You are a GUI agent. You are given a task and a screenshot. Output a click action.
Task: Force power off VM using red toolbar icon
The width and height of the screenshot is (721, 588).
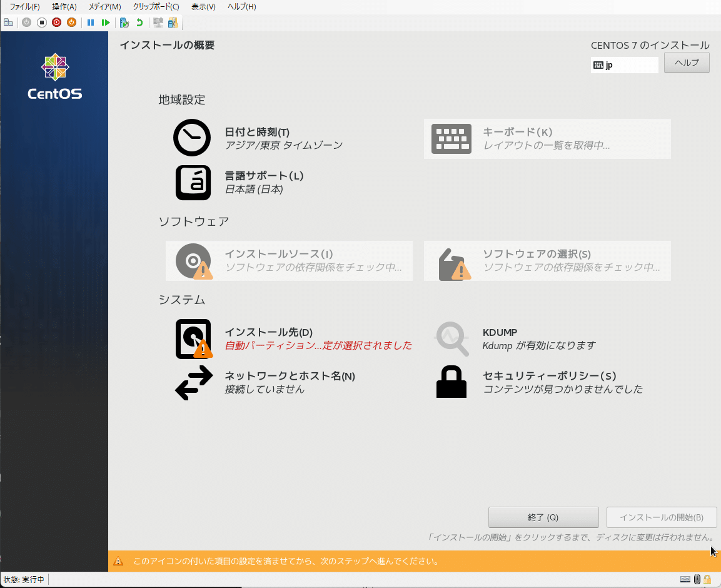click(56, 22)
